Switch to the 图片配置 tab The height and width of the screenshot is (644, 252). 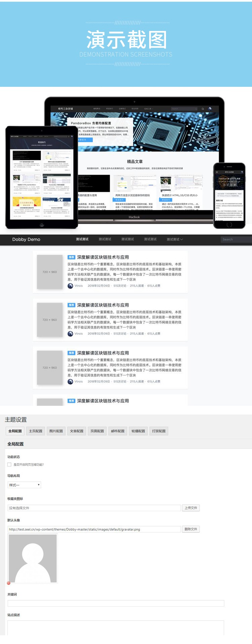click(56, 431)
